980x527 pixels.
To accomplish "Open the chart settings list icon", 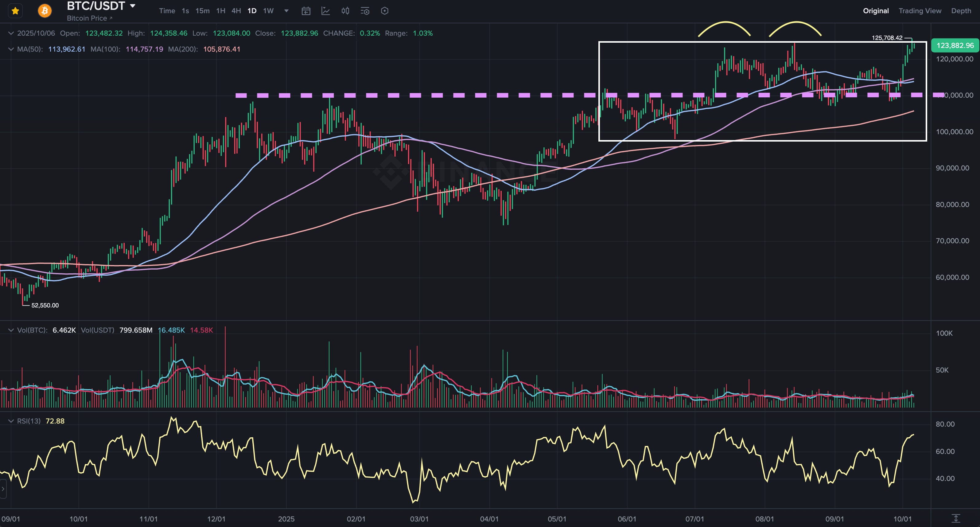I will [x=365, y=11].
